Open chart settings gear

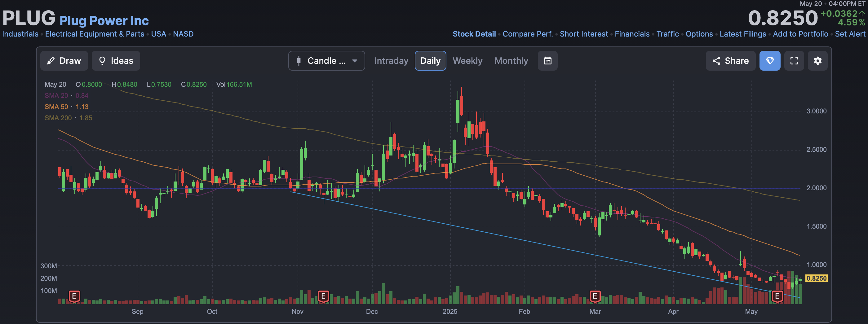pyautogui.click(x=817, y=61)
